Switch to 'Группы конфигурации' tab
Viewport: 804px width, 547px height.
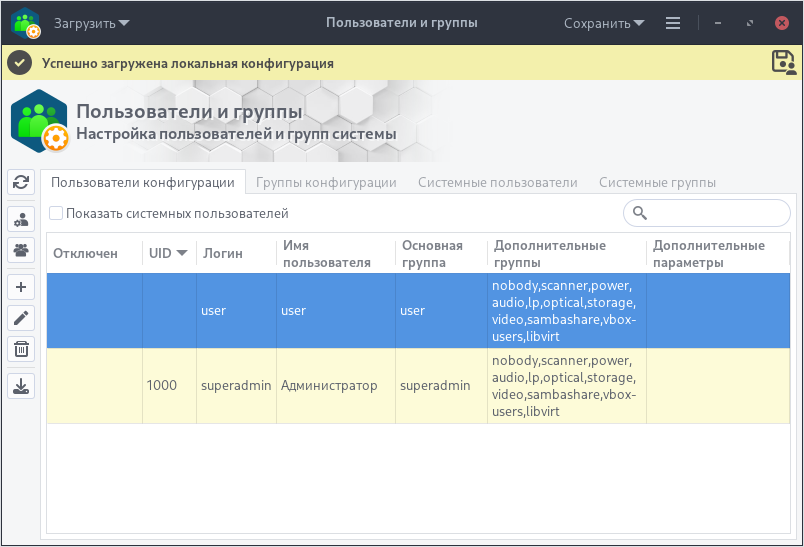(326, 182)
